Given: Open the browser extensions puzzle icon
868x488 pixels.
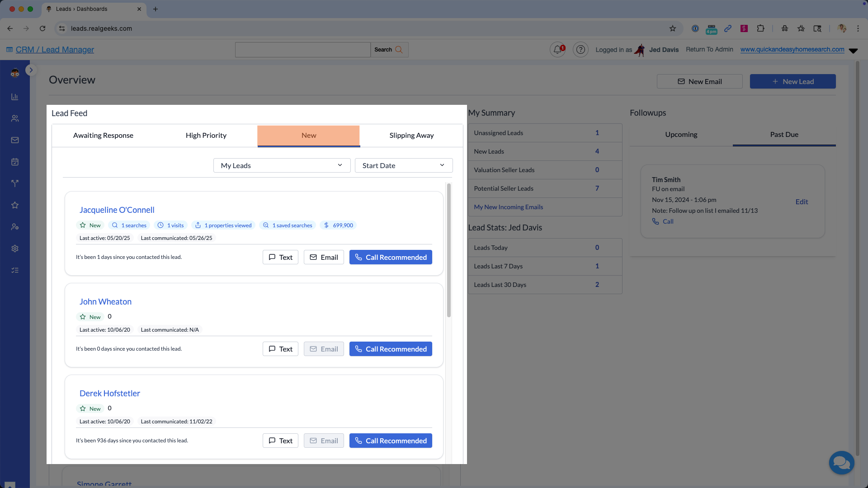Looking at the screenshot, I should click(761, 28).
